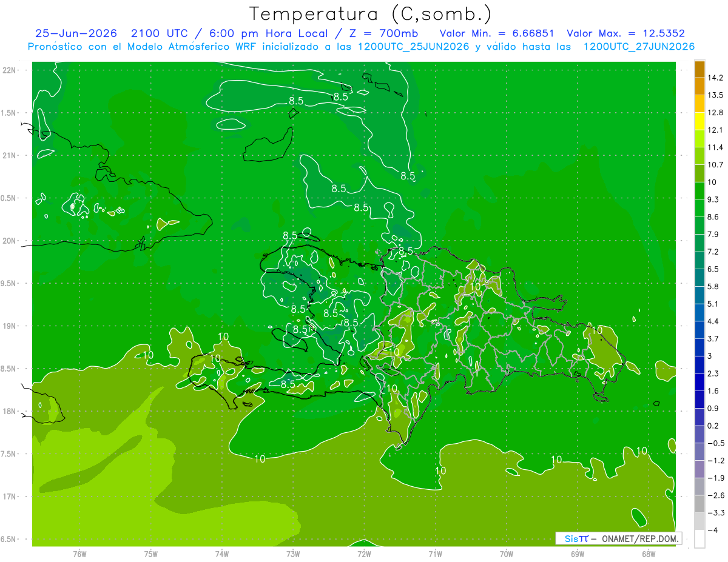Click the '17N' latitude axis label
Viewport: 728px width, 562px height.
point(10,497)
